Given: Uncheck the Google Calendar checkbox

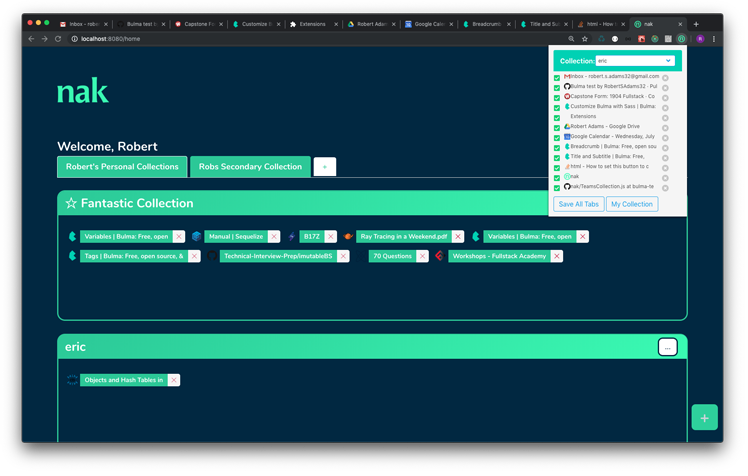Looking at the screenshot, I should 557,138.
